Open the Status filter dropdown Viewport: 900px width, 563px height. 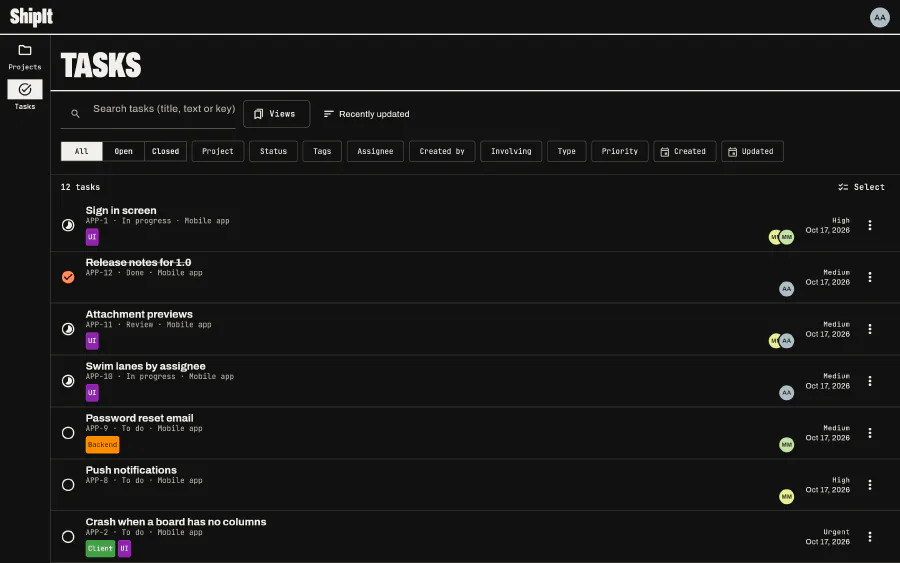coord(273,152)
